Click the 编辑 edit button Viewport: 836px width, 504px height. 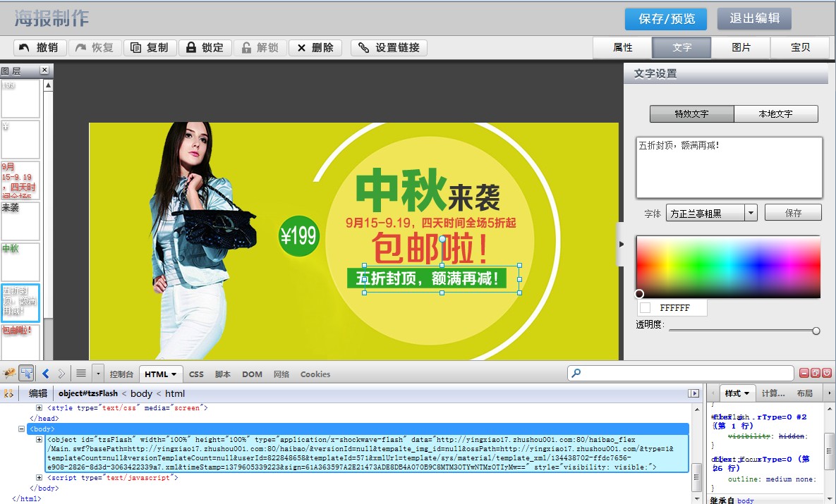38,394
